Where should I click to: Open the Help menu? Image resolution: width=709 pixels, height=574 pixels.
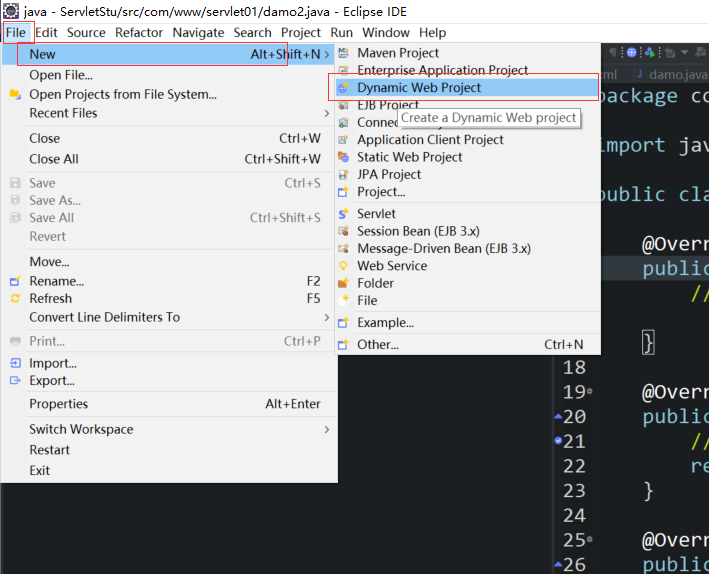[432, 33]
